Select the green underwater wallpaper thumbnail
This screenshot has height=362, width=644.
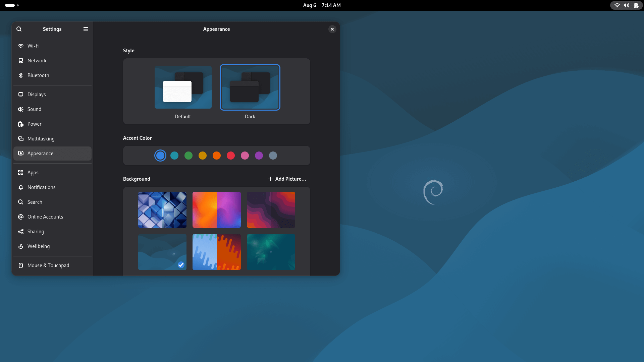[271, 252]
